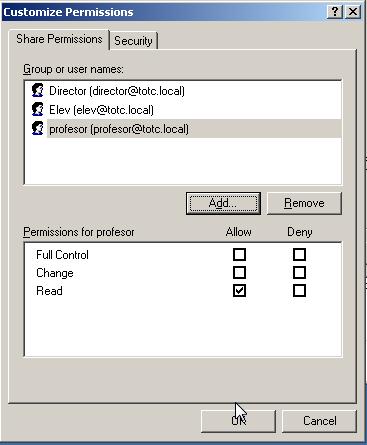Screen dimensions: 367x445
Task: Select Director (director@totc.local) entry
Action: [117, 91]
